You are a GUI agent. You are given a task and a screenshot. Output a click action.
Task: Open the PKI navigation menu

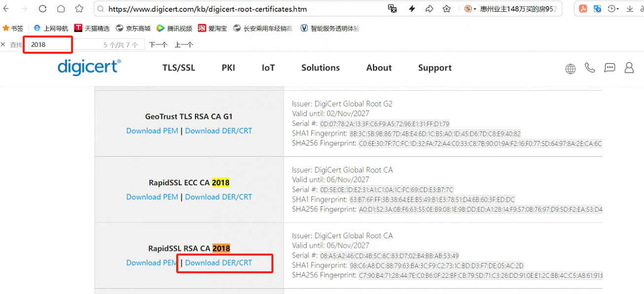(228, 68)
